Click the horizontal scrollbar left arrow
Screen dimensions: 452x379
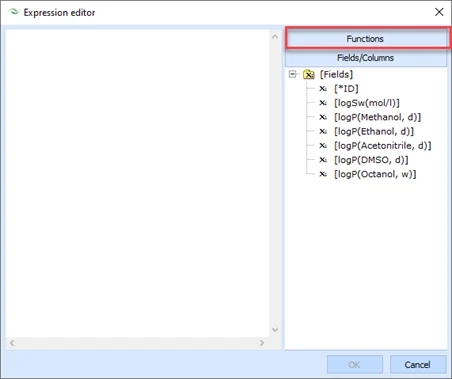[12, 343]
